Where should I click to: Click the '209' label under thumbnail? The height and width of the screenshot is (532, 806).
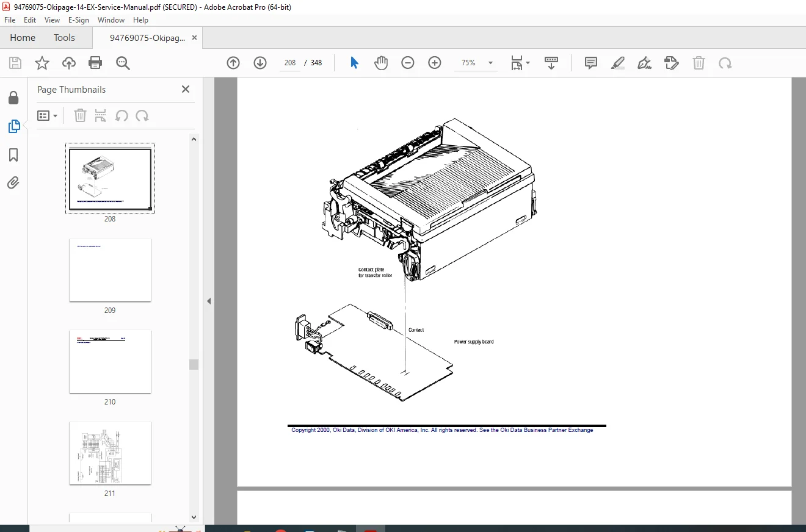(x=110, y=311)
